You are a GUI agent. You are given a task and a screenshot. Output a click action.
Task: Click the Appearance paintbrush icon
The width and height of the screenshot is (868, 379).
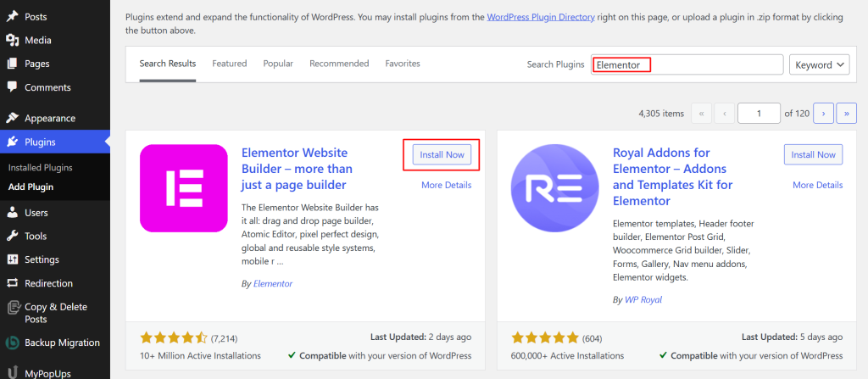coord(12,118)
